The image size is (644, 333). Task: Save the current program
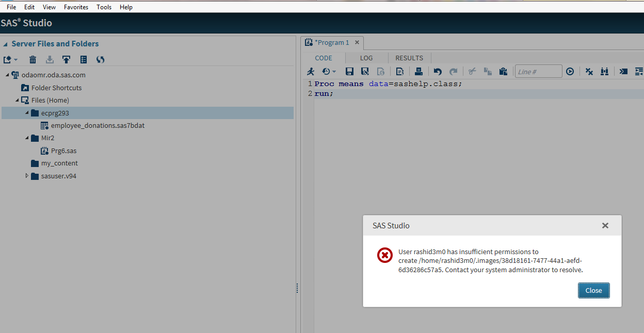pos(349,71)
